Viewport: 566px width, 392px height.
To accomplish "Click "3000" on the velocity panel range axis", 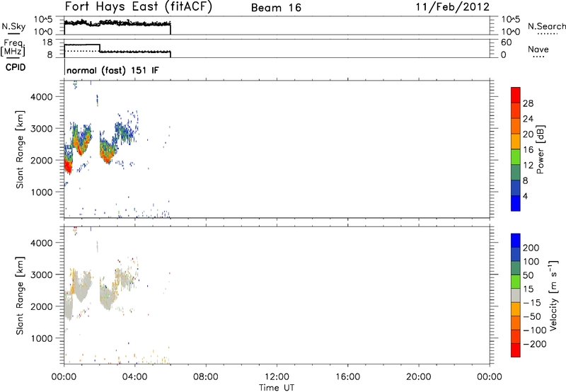I will click(x=42, y=275).
